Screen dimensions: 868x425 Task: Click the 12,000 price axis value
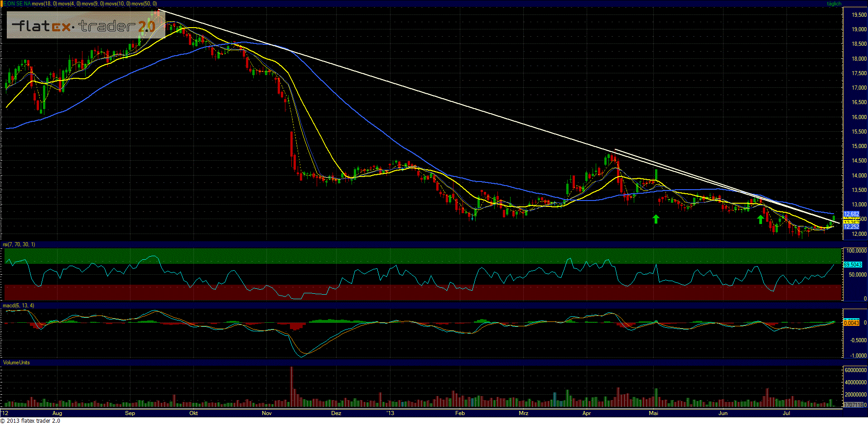click(859, 234)
